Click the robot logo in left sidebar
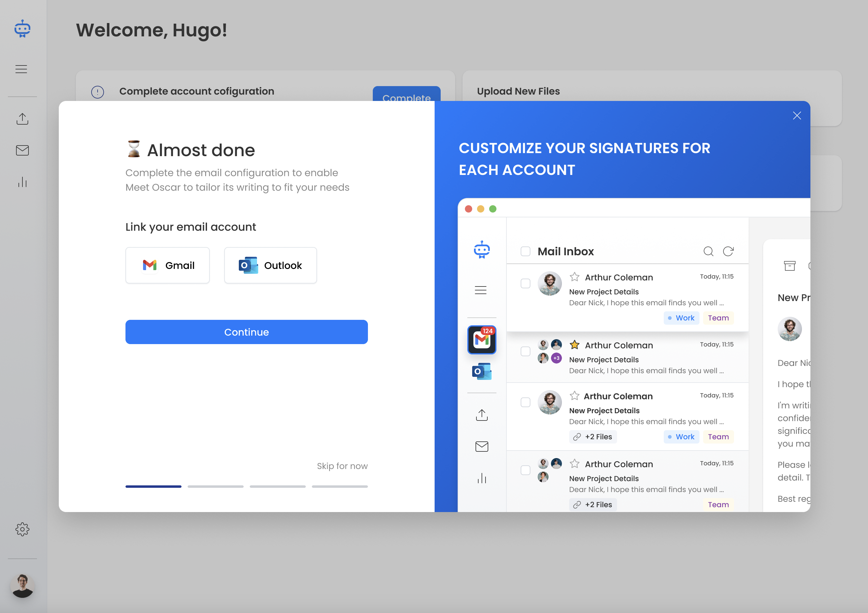 (x=22, y=29)
